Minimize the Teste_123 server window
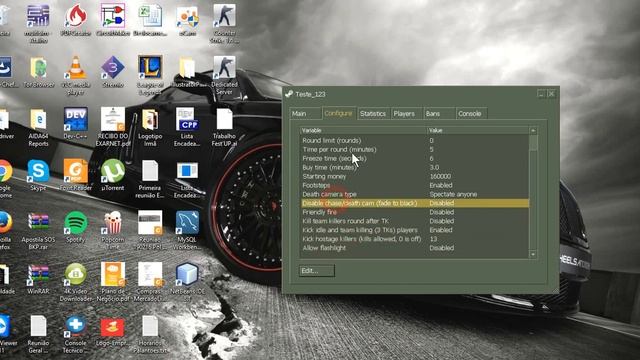The image size is (640, 360). (541, 94)
